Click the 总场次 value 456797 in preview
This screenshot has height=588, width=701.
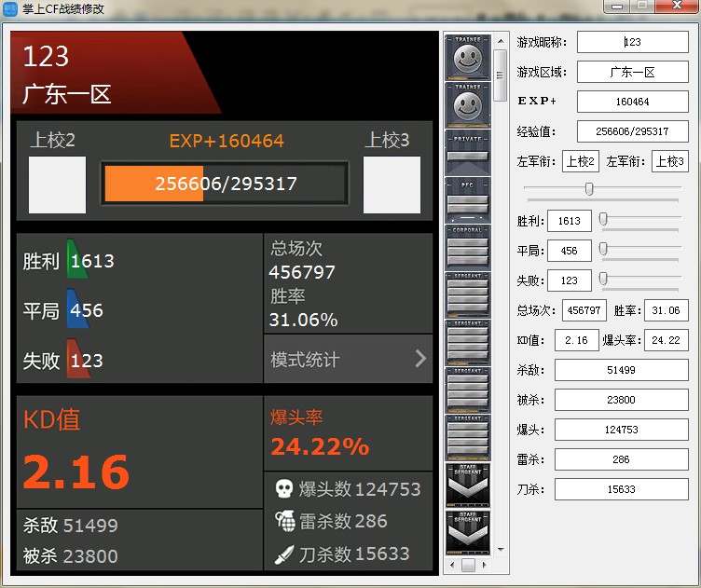pos(302,272)
